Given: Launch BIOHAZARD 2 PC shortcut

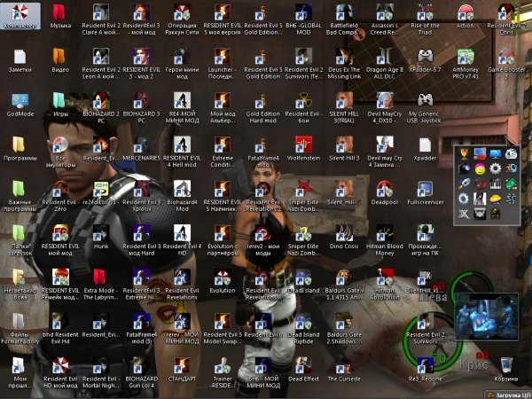Looking at the screenshot, I should [101, 108].
